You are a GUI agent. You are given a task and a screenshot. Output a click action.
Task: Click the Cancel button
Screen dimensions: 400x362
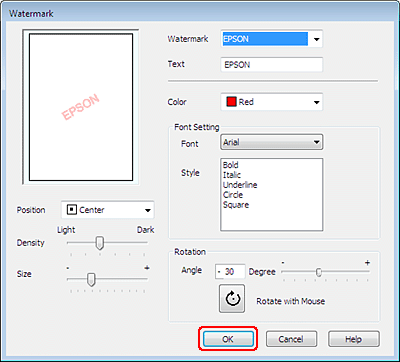(x=291, y=339)
